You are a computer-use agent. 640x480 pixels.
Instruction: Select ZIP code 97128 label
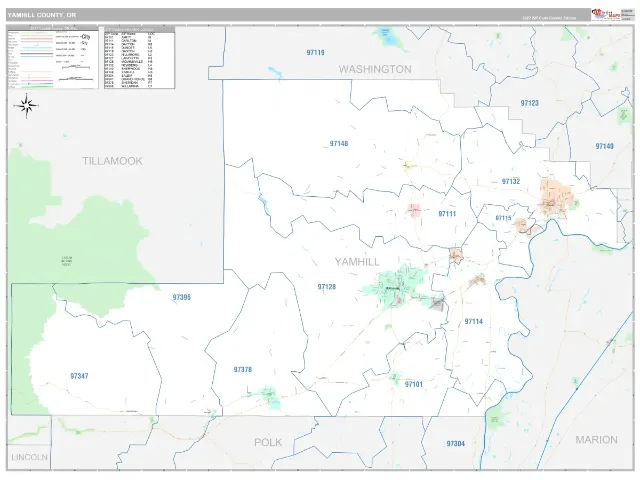point(327,287)
